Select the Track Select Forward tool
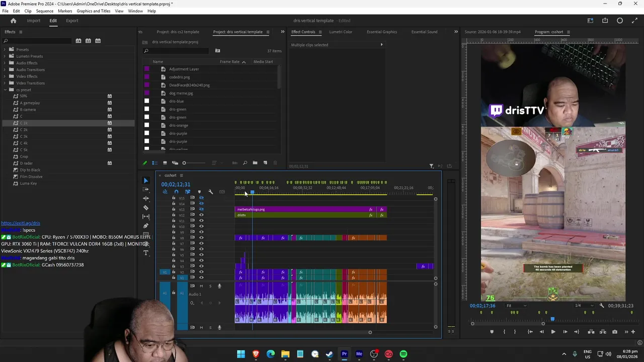Screen dimensions: 644x362 pyautogui.click(x=146, y=190)
